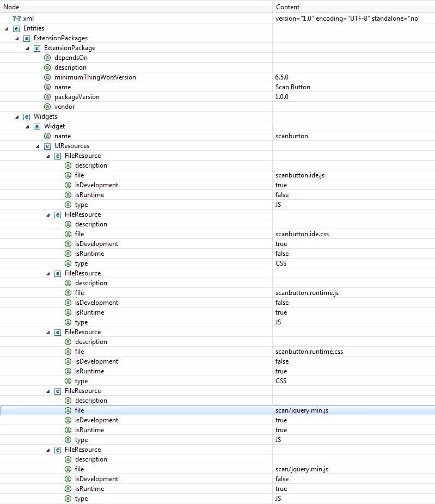Click element icon of FileResource above scanbutton.runtime.css
Viewport: 435px width, 504px height.
(x=58, y=333)
